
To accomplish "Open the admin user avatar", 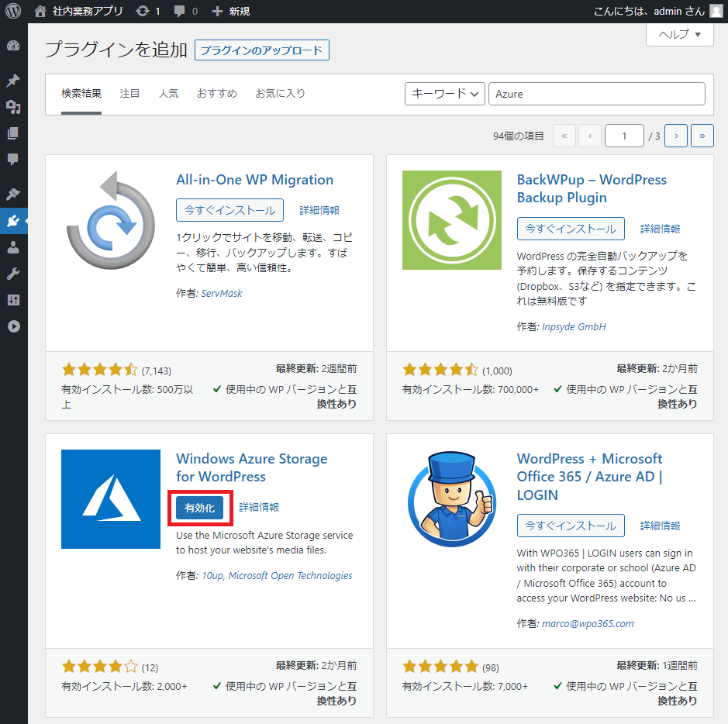I will tap(716, 11).
